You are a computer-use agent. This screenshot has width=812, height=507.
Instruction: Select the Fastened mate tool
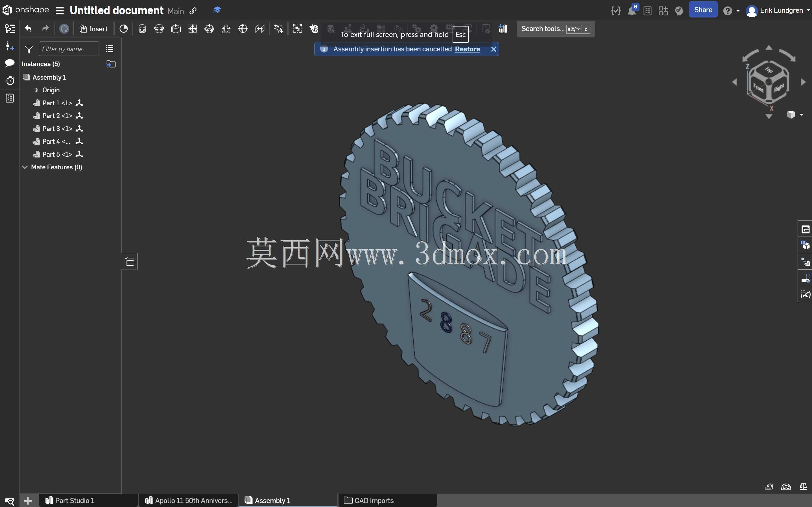pyautogui.click(x=142, y=29)
